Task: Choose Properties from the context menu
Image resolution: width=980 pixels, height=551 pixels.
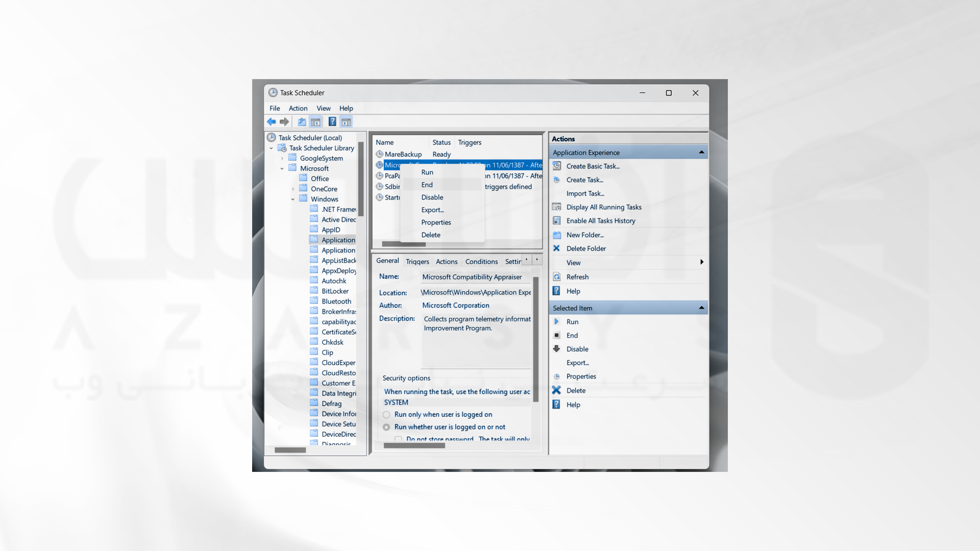Action: coord(443,222)
